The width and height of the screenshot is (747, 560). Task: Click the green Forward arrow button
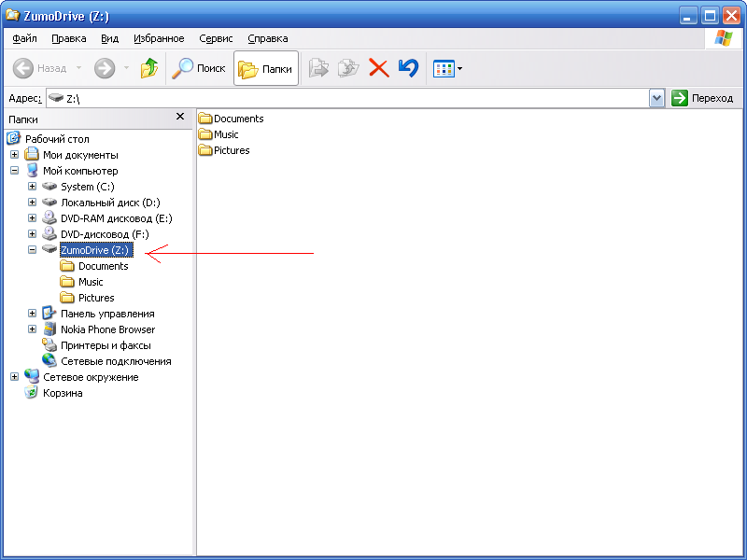(105, 68)
